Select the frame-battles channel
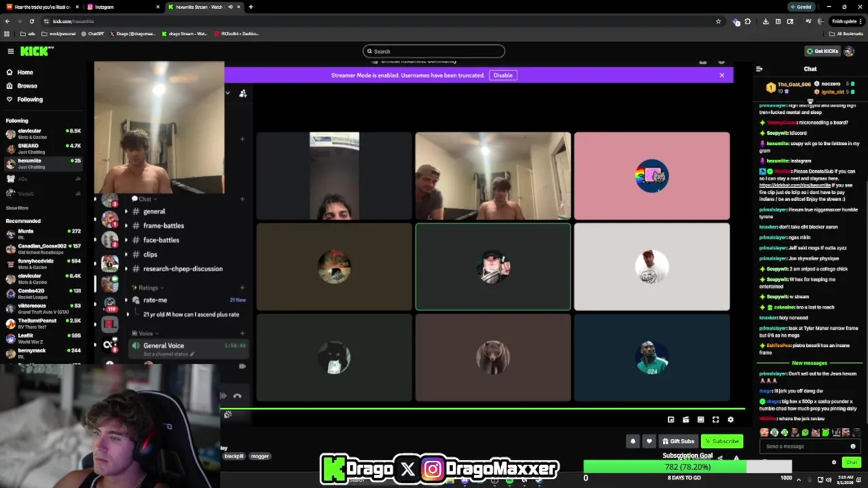Viewport: 868px width, 488px height. tap(163, 226)
